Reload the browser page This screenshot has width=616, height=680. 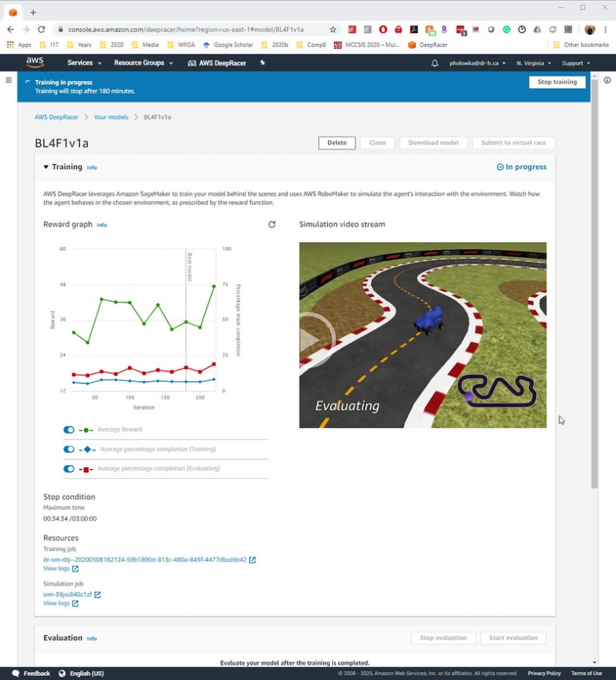pos(41,30)
